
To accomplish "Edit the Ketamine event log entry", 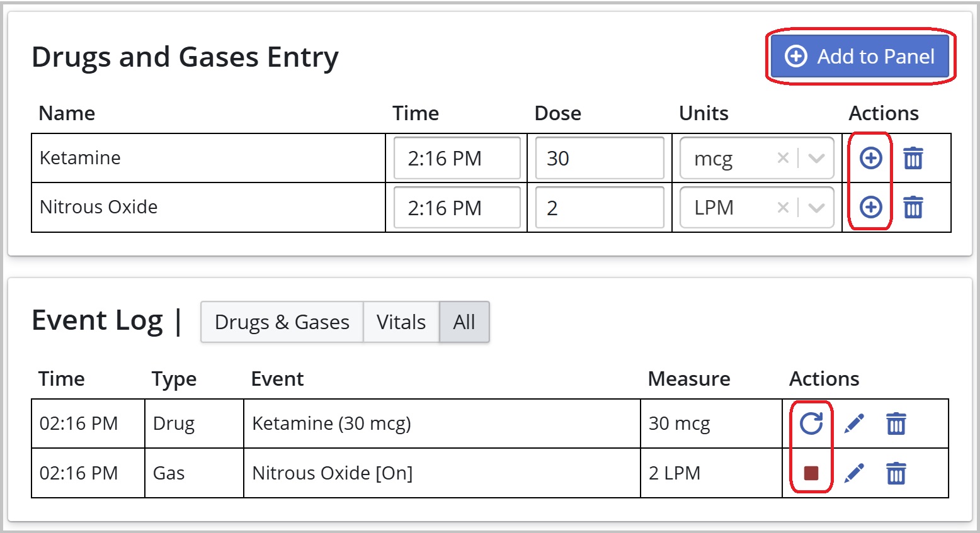I will pyautogui.click(x=854, y=424).
